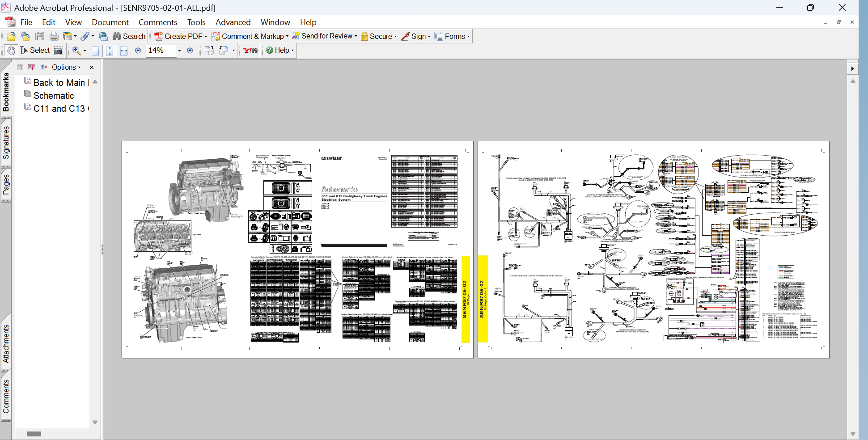This screenshot has width=868, height=440.
Task: Rotate the page clockwise
Action: [x=209, y=51]
